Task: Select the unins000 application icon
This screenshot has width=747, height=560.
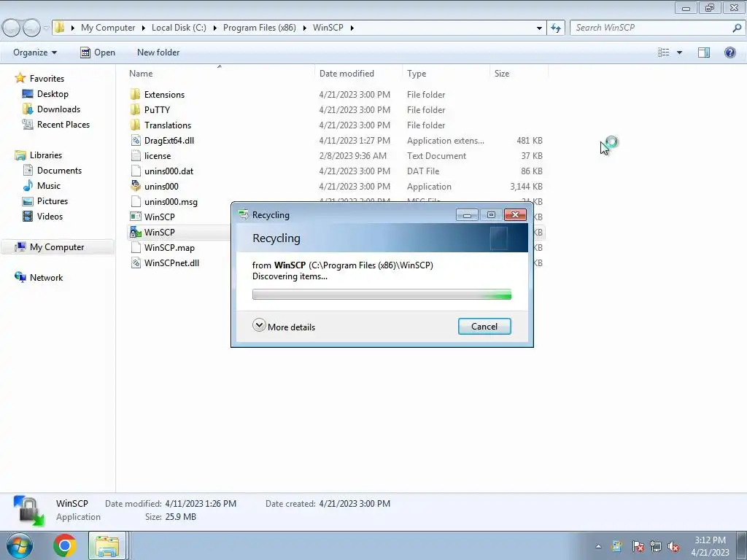Action: [x=136, y=186]
